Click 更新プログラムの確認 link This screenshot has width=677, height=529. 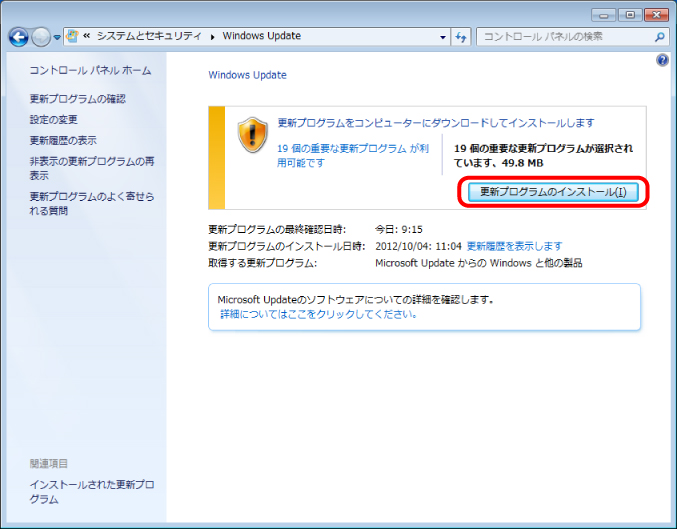point(77,99)
